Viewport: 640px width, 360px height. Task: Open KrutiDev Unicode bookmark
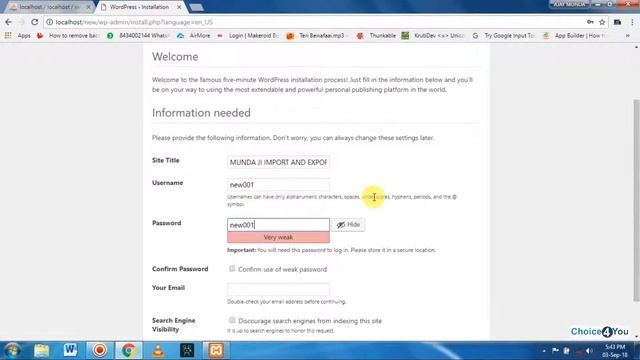[x=433, y=36]
